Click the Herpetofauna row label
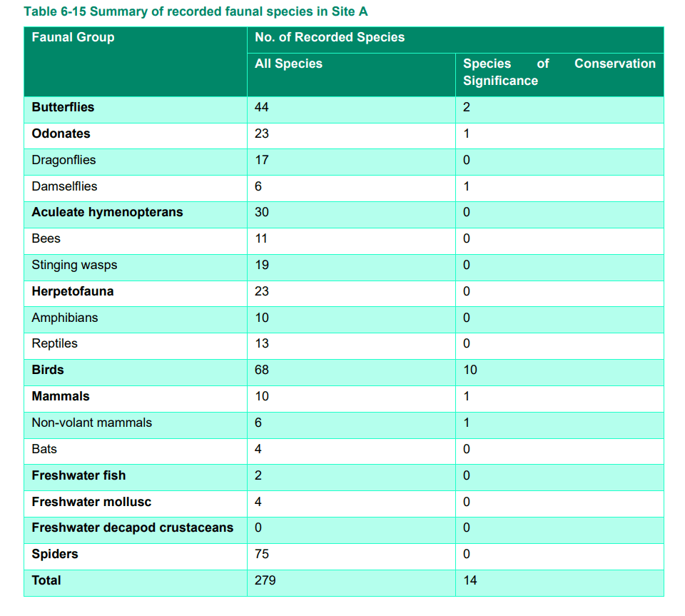This screenshot has width=685, height=616. pyautogui.click(x=73, y=291)
